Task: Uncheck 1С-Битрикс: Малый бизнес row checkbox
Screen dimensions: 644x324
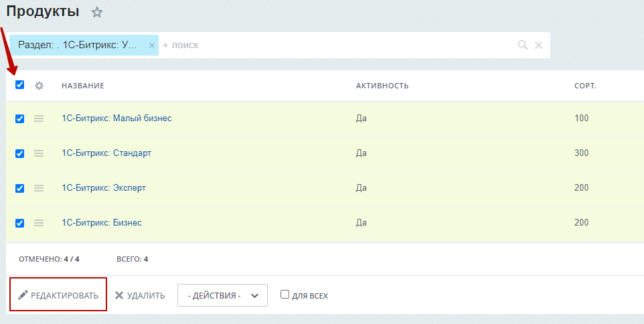Action: point(19,118)
